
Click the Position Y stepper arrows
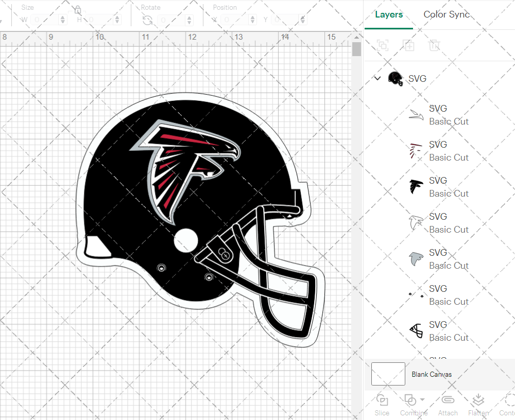303,20
